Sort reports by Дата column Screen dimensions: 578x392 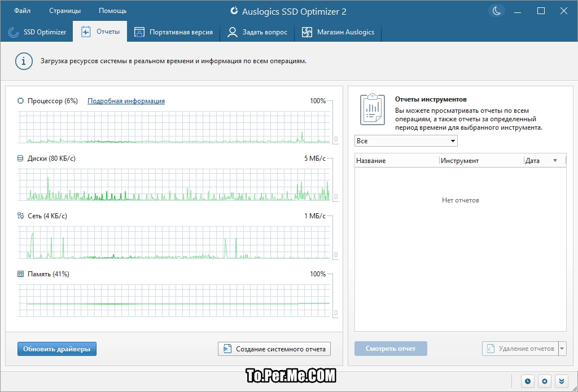(x=545, y=161)
